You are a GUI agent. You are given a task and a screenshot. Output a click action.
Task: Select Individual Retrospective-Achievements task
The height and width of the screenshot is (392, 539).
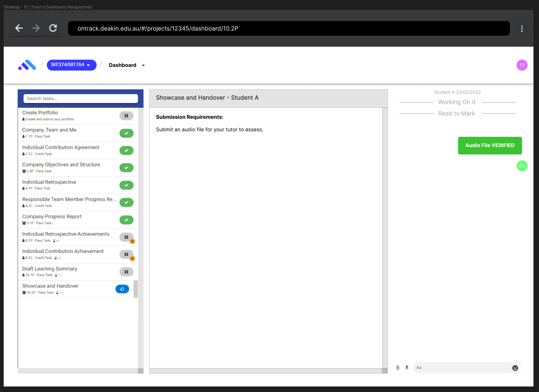click(66, 234)
